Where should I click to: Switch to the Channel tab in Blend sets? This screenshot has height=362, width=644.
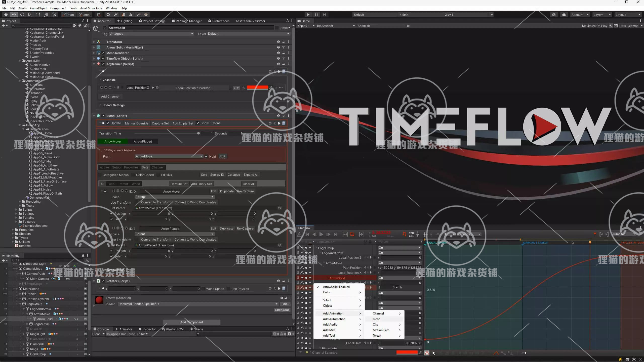click(x=157, y=167)
